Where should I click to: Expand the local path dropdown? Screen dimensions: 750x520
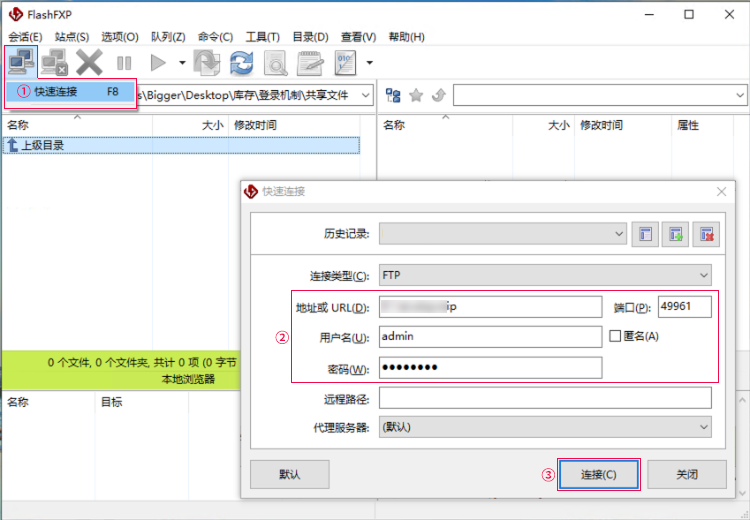pyautogui.click(x=365, y=95)
